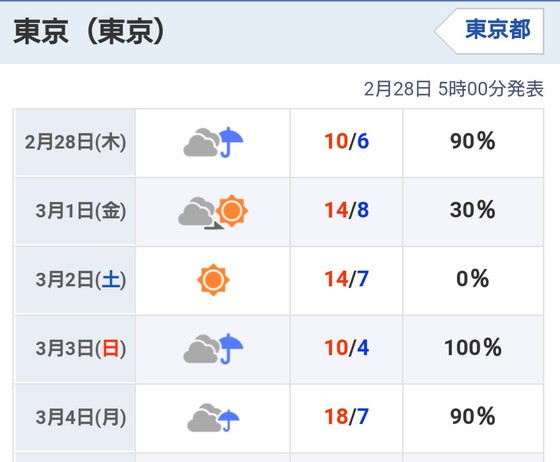Click the 東京（東京） page heading

(x=89, y=32)
